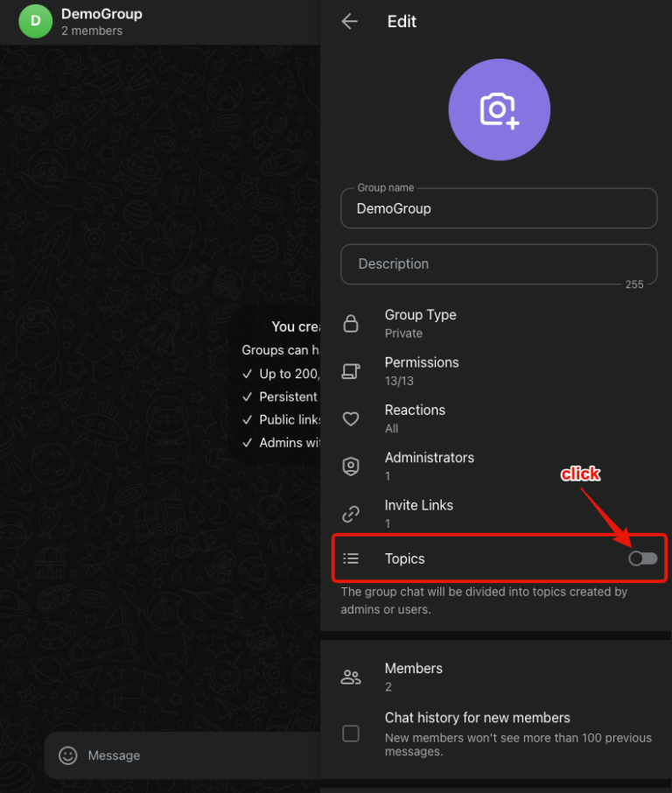The height and width of the screenshot is (793, 672).
Task: Click the Topics list icon
Action: (351, 558)
